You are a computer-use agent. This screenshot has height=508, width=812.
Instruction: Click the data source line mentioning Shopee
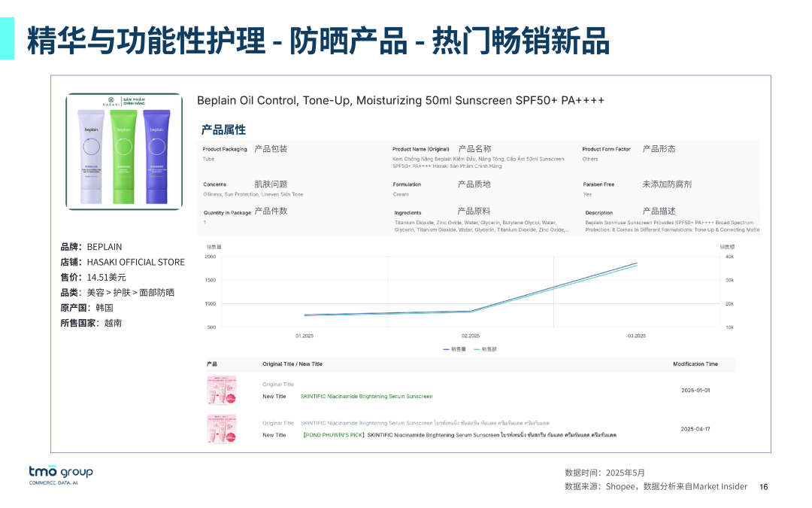[656, 486]
